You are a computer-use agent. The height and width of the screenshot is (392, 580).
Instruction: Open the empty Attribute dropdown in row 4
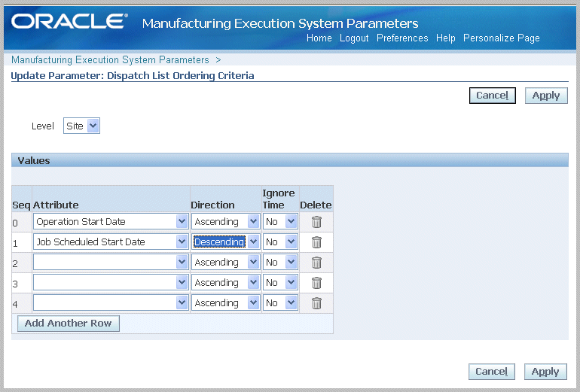click(x=111, y=303)
